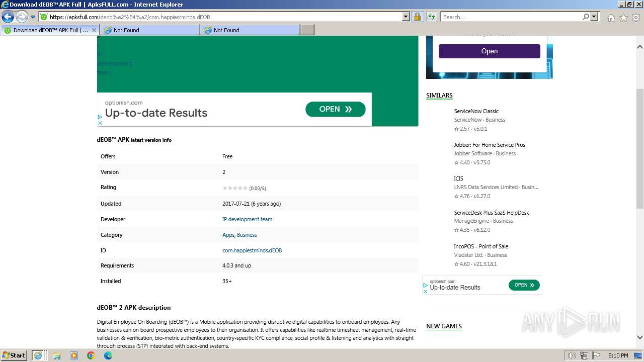Click the green OPEN button in optionish banner
Viewport: 644px width, 362px height.
336,109
